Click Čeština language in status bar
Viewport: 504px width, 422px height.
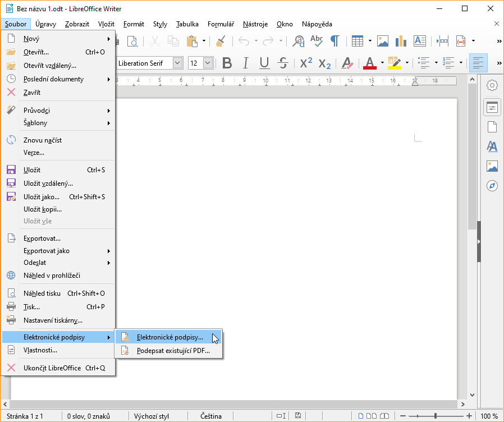[x=211, y=416]
